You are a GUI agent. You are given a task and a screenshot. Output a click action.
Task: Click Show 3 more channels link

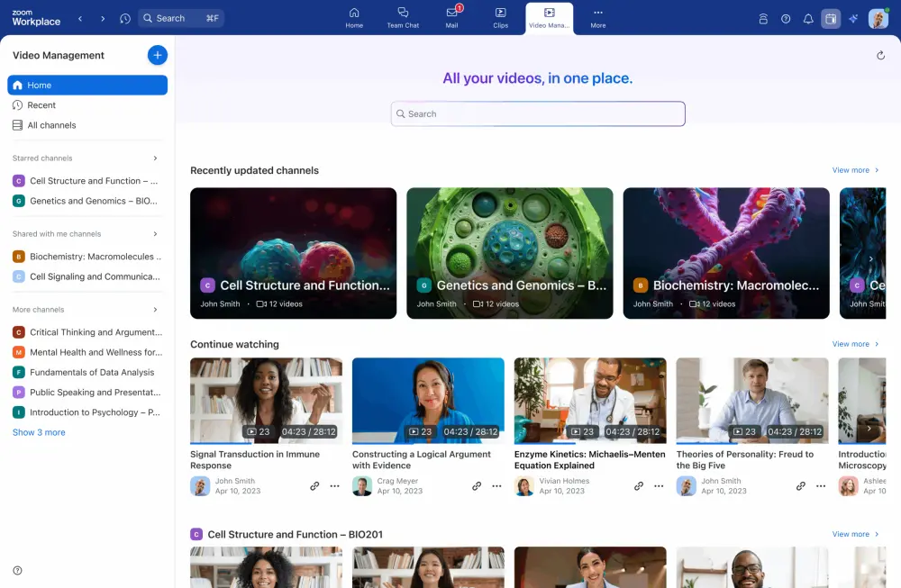point(39,432)
